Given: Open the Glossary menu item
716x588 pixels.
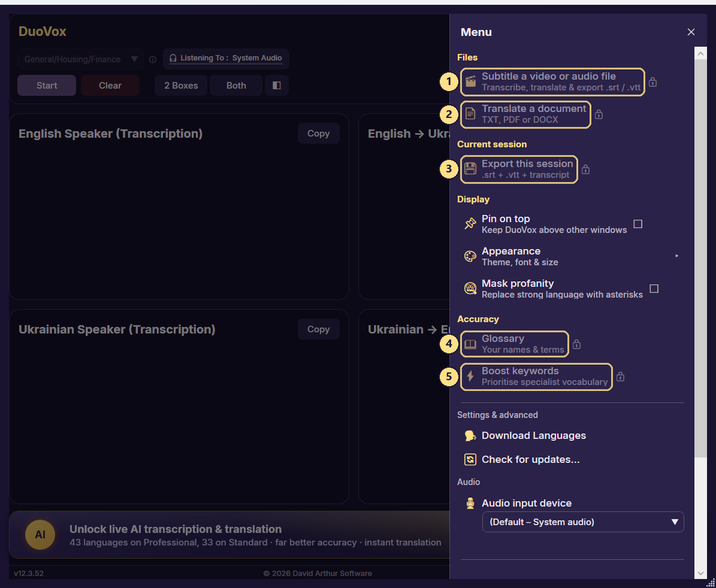Looking at the screenshot, I should pyautogui.click(x=515, y=344).
